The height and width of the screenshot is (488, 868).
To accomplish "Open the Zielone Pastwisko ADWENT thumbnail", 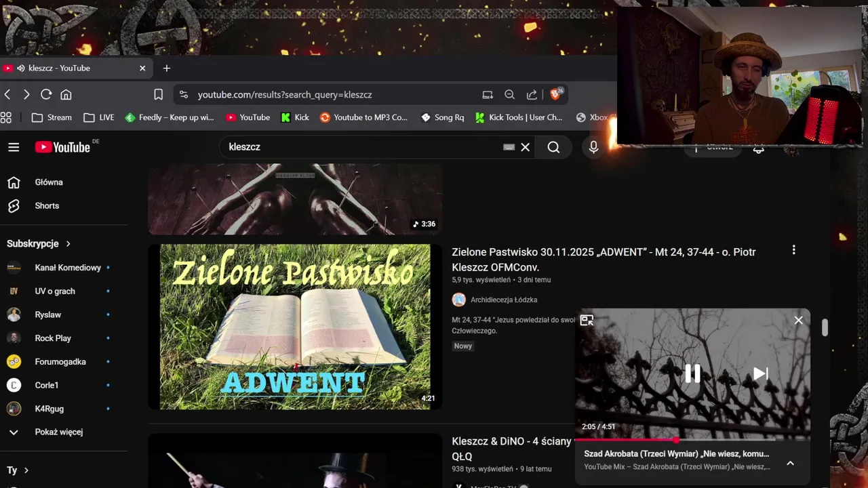I will point(295,327).
